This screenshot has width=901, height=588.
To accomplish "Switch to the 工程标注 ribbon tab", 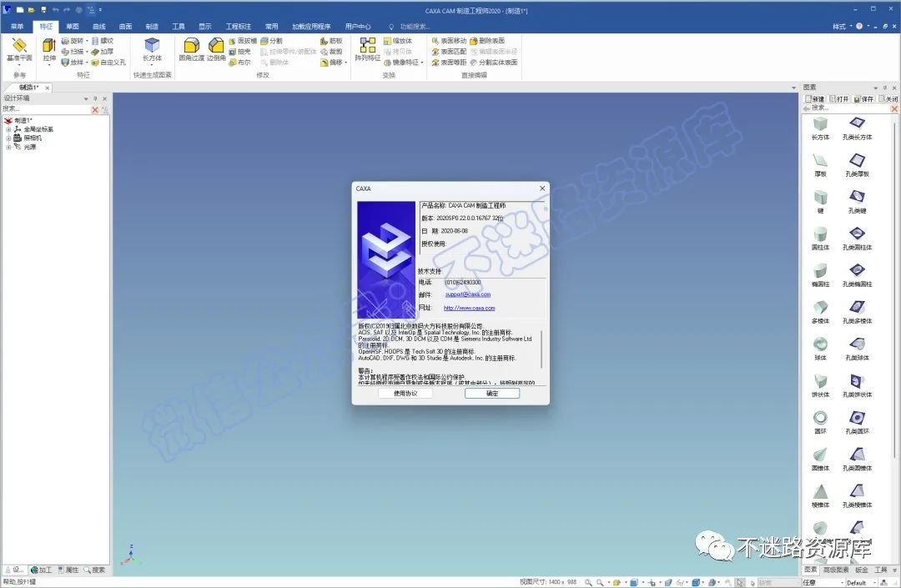I will click(x=238, y=27).
